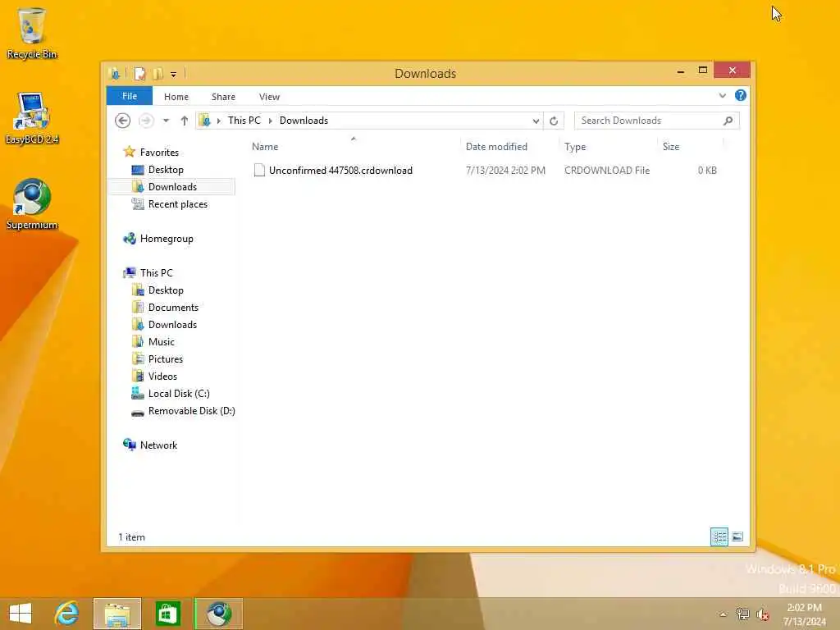Open the Share ribbon tab
Viewport: 840px width, 630px height.
223,97
